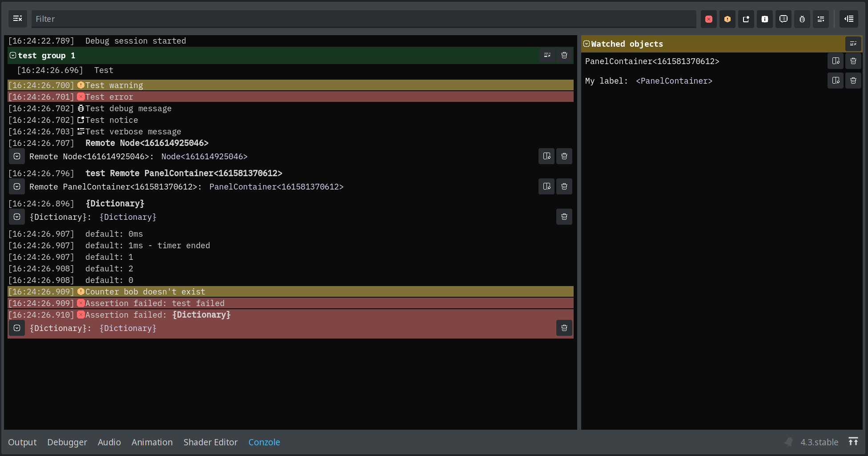The width and height of the screenshot is (868, 456).
Task: Toggle info messages filter in toolbar
Action: click(x=765, y=19)
